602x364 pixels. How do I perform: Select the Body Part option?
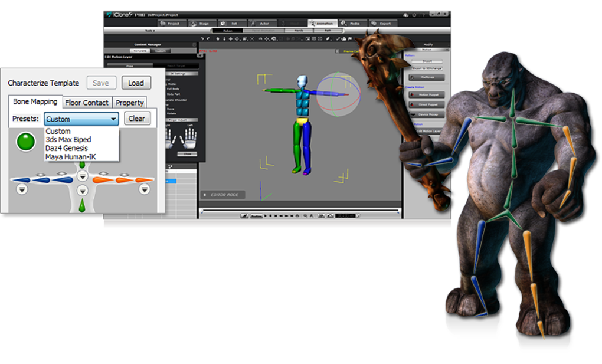click(x=174, y=94)
